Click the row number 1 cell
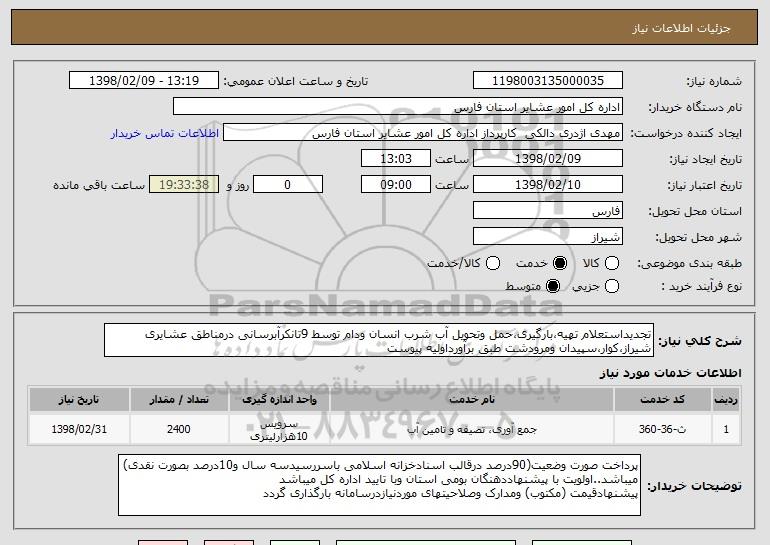This screenshot has height=545, width=770. coord(726,429)
